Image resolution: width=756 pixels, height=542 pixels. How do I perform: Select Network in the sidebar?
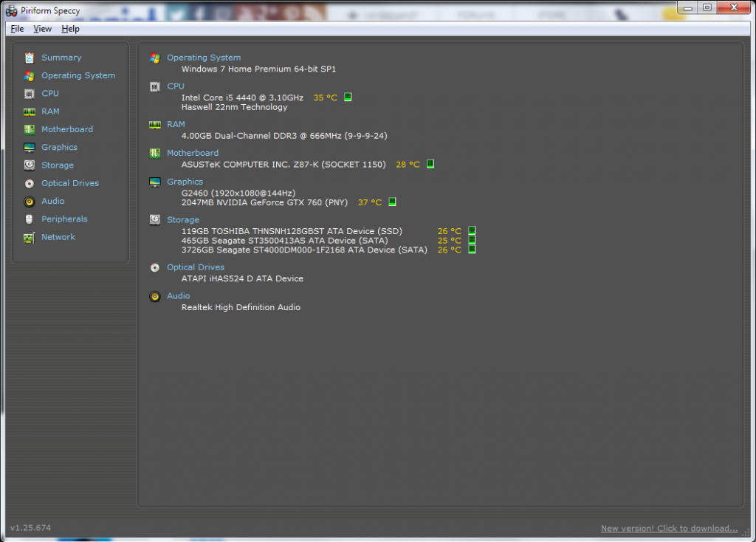[x=58, y=237]
